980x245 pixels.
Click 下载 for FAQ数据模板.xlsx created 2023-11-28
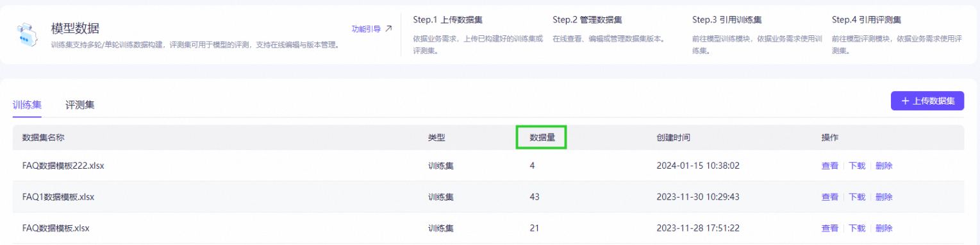(857, 228)
